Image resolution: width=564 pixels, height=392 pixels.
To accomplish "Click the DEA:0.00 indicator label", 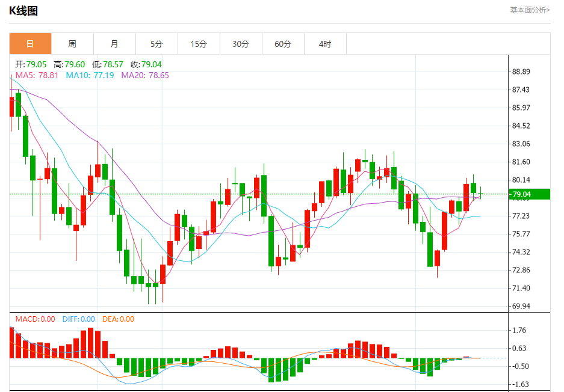I will tap(119, 319).
